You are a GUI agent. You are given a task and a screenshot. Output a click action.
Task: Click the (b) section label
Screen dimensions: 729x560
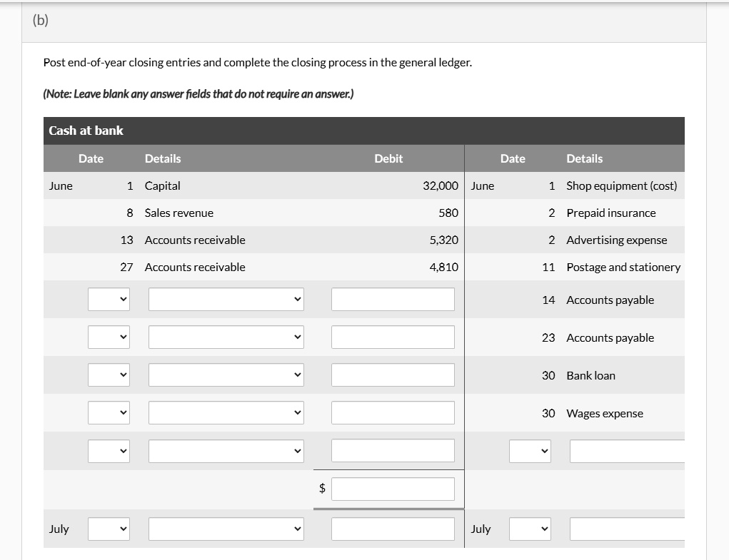coord(41,20)
